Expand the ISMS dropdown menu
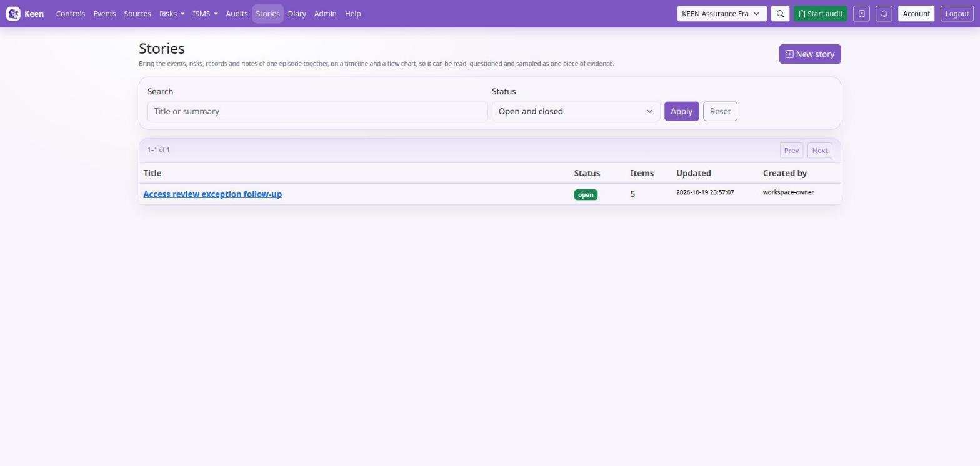This screenshot has width=980, height=466. point(205,14)
